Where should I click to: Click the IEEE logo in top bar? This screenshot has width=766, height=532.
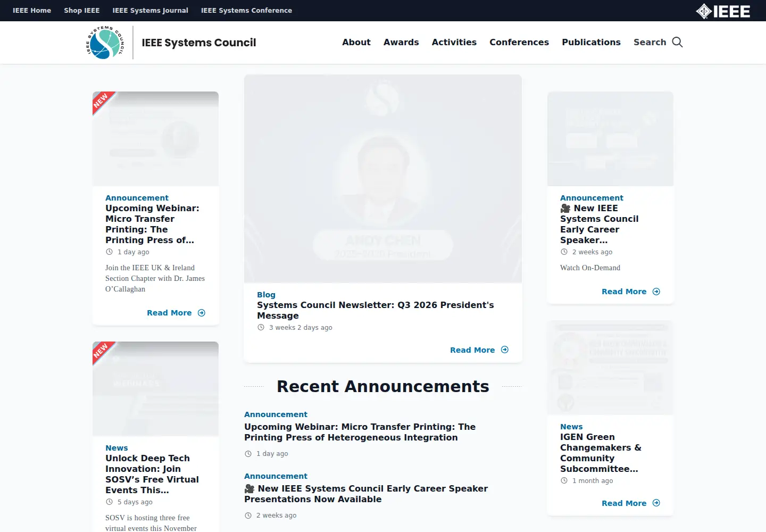point(723,11)
